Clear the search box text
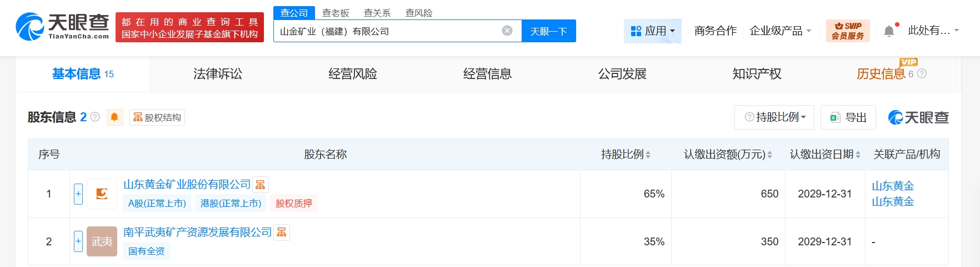 click(507, 31)
